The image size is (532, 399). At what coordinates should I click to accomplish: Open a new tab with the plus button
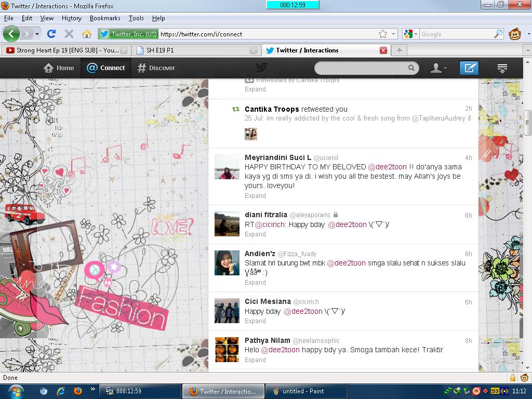pyautogui.click(x=400, y=50)
